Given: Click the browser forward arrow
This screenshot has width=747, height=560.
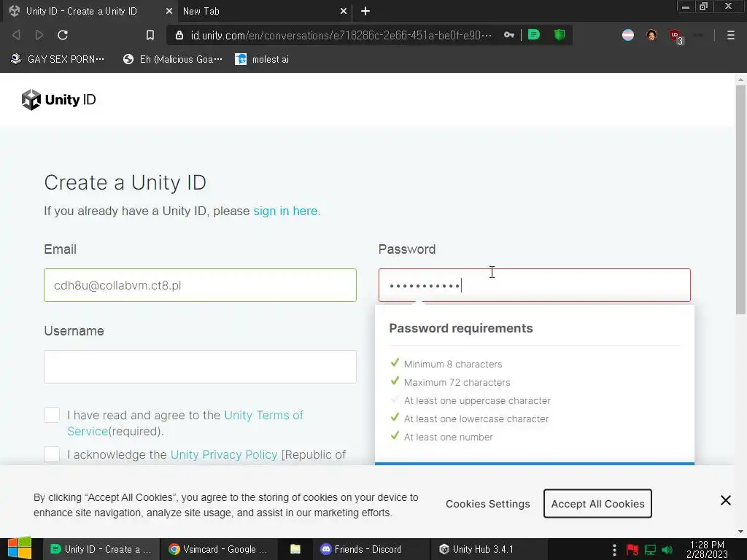Looking at the screenshot, I should click(x=39, y=35).
